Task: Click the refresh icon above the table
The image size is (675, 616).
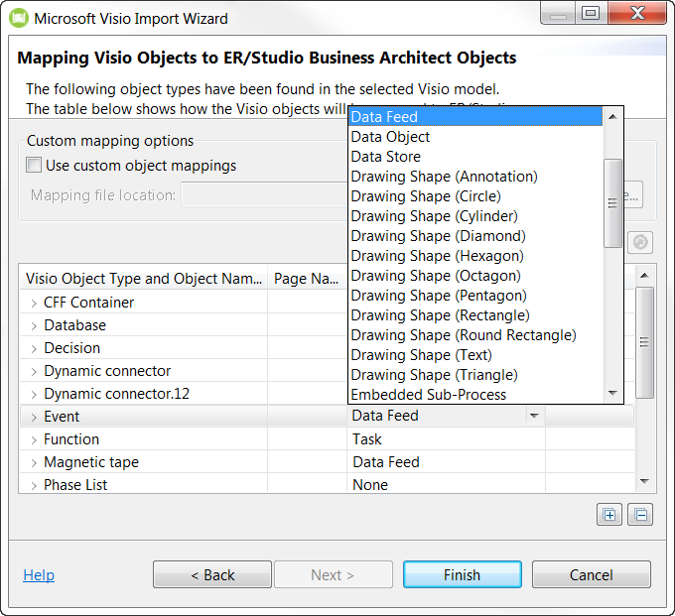Action: (x=640, y=243)
